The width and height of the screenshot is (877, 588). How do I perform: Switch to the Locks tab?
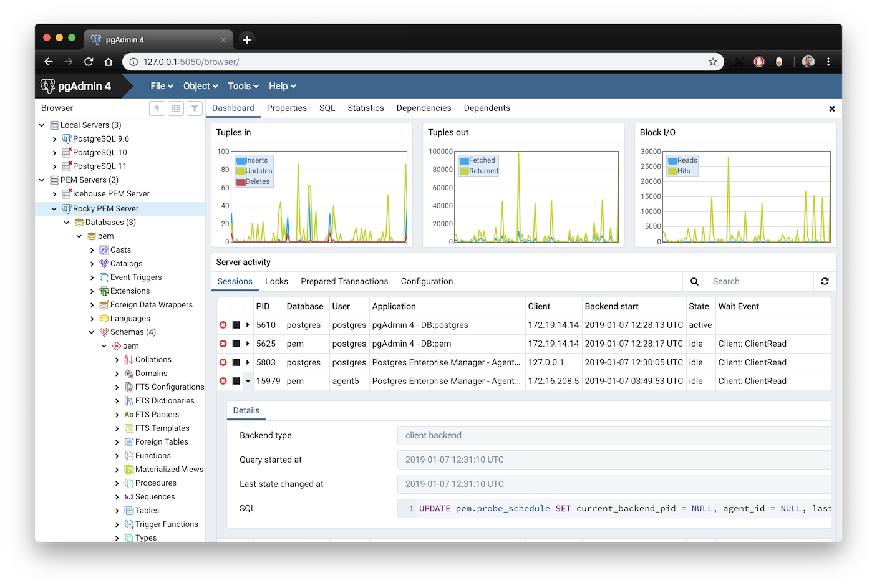(276, 282)
